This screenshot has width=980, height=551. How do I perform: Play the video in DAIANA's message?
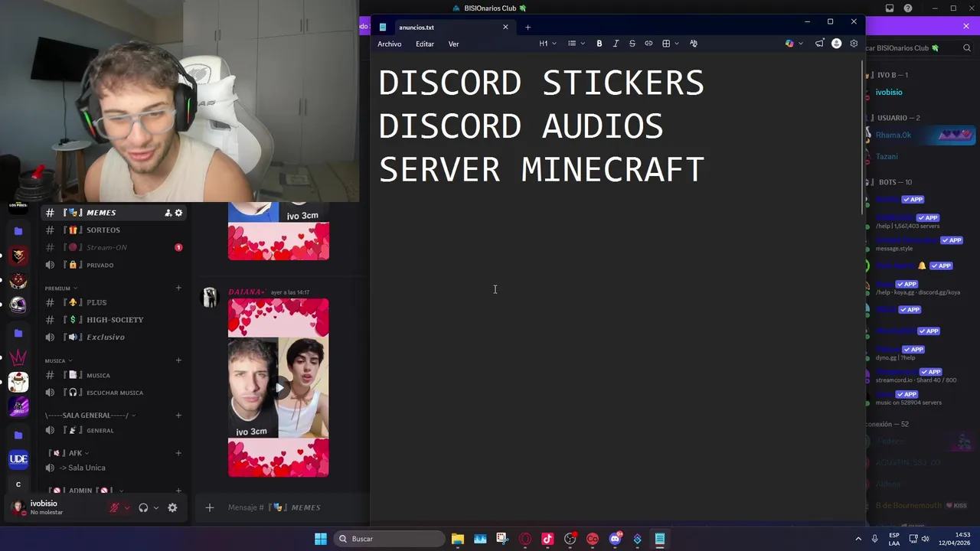point(279,388)
